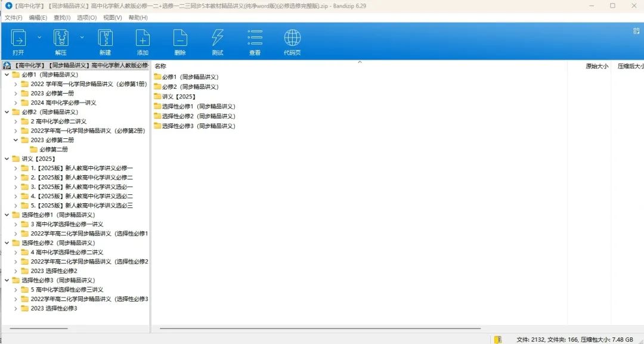Click the file list horizontal scrollbar
Image resolution: width=644 pixels, height=344 pixels.
pos(320,328)
